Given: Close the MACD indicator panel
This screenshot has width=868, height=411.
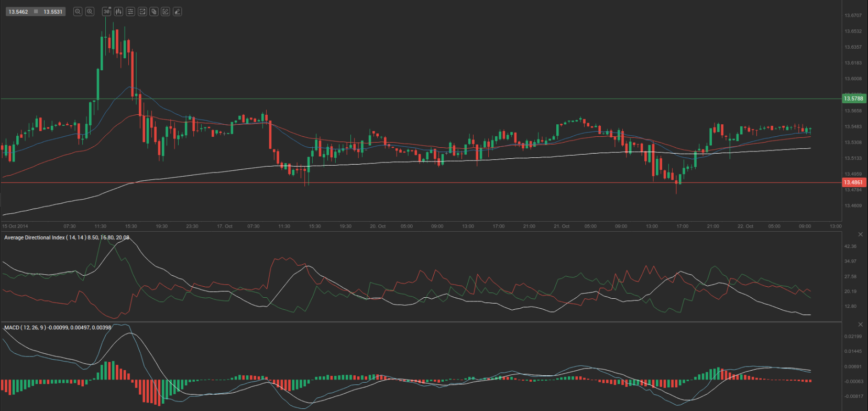Looking at the screenshot, I should point(860,325).
